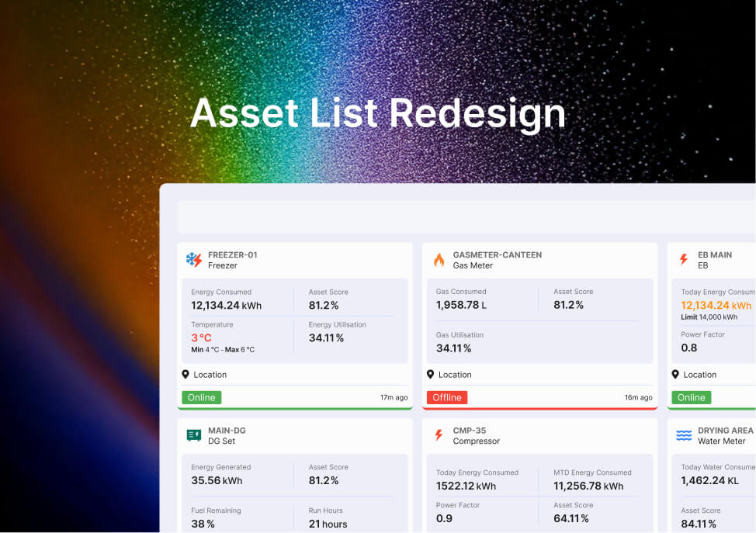Image resolution: width=756 pixels, height=533 pixels.
Task: Open the DRYING AREA asset title
Action: click(x=725, y=431)
